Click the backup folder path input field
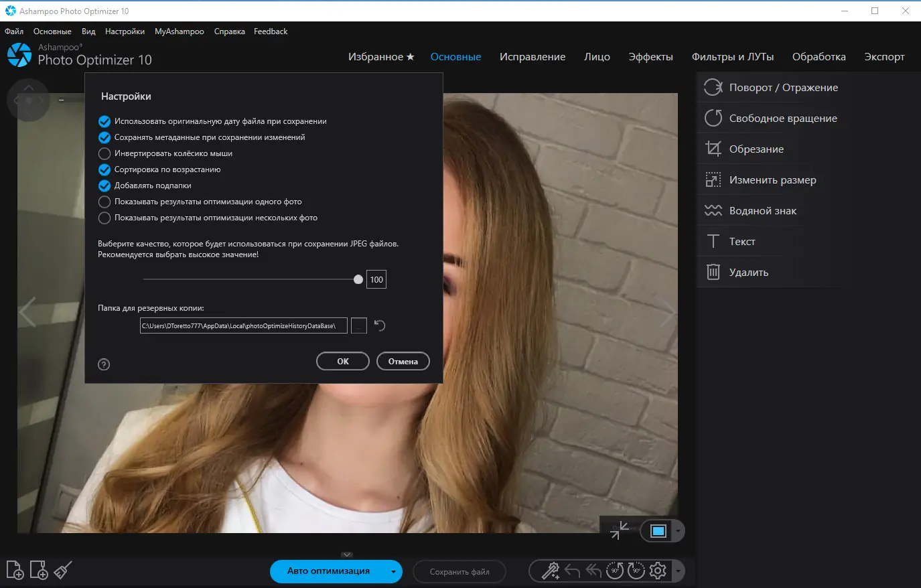Viewport: 921px width, 588px height. (x=242, y=325)
